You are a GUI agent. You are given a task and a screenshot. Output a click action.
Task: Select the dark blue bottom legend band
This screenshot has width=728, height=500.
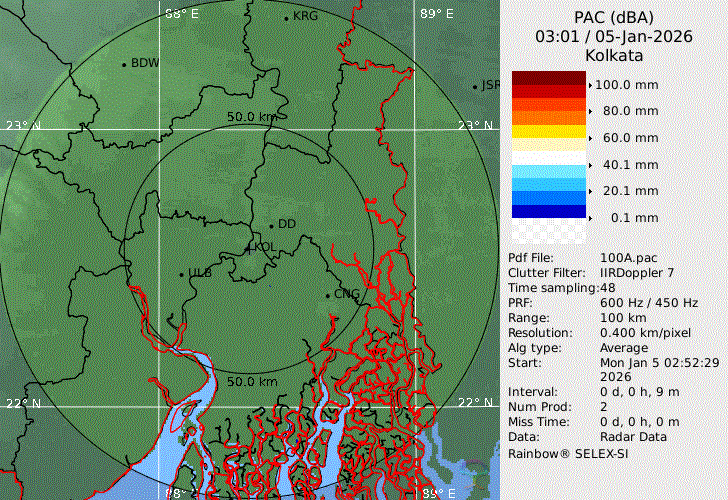tap(548, 211)
